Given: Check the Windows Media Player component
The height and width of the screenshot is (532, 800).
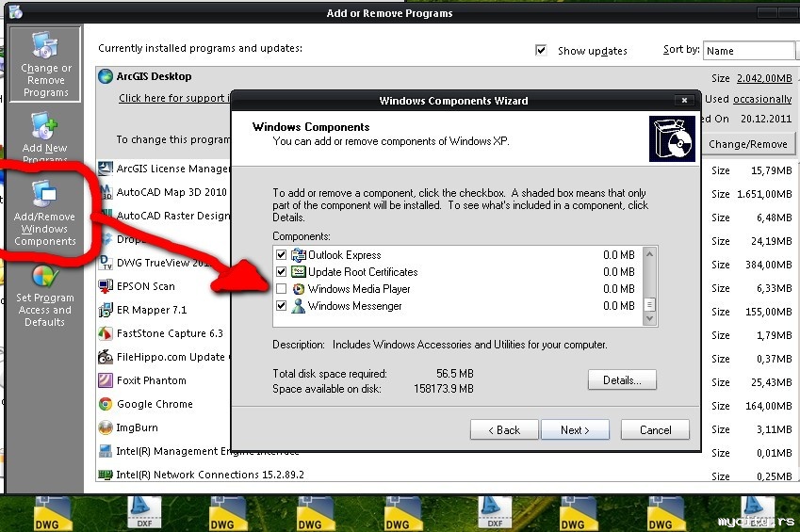Looking at the screenshot, I should click(281, 289).
